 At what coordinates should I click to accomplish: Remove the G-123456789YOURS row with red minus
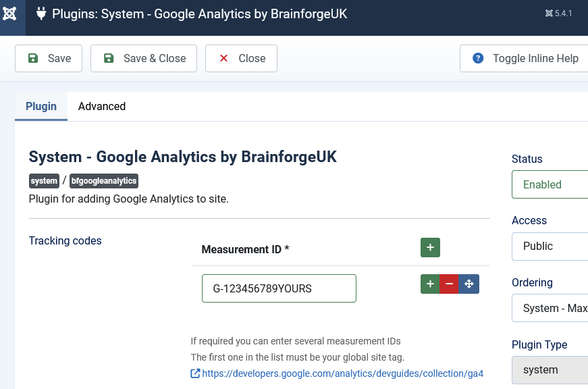click(450, 284)
